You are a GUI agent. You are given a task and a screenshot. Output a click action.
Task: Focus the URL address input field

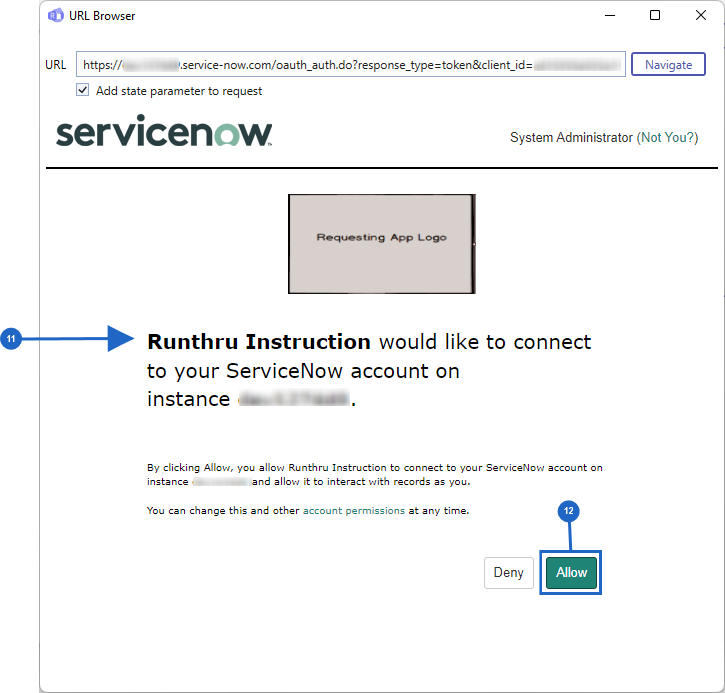(350, 65)
